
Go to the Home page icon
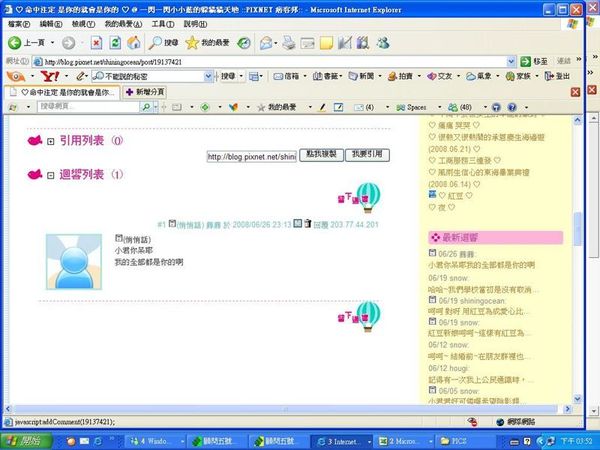pyautogui.click(x=134, y=43)
